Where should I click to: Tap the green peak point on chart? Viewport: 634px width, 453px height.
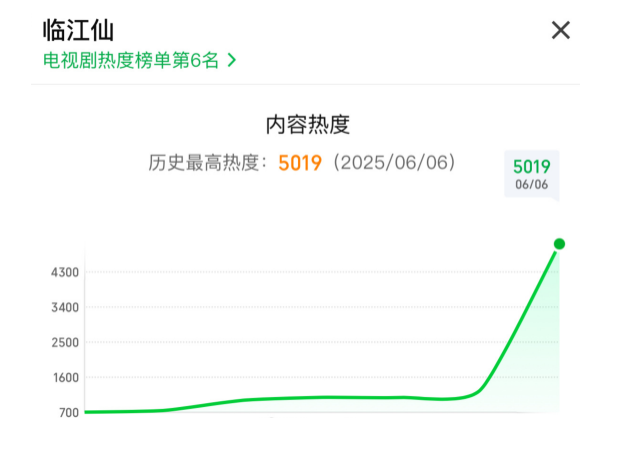[559, 244]
